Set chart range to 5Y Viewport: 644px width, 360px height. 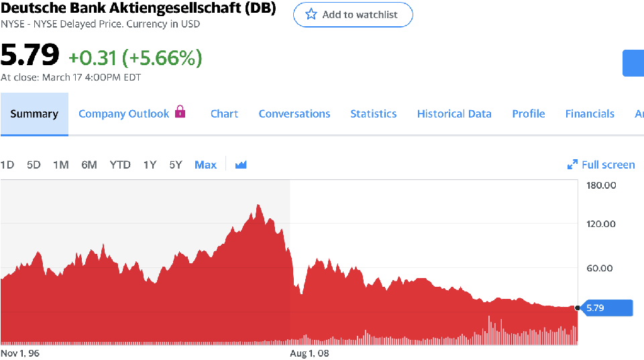pos(175,165)
